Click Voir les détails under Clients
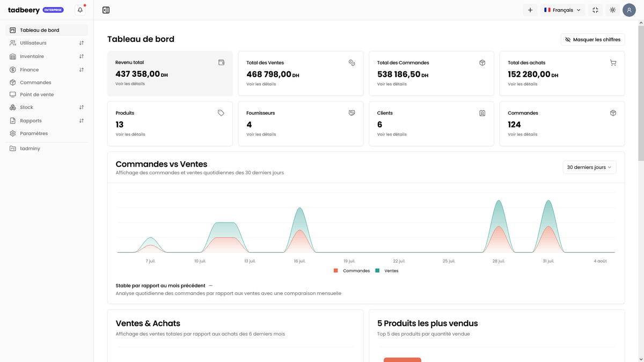This screenshot has width=644, height=362. click(392, 135)
